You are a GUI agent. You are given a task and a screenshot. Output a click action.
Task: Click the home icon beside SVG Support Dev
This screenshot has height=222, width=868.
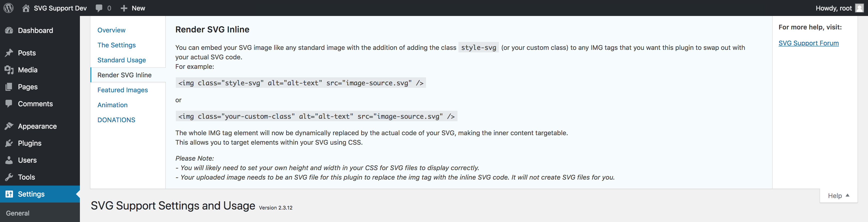pyautogui.click(x=26, y=8)
